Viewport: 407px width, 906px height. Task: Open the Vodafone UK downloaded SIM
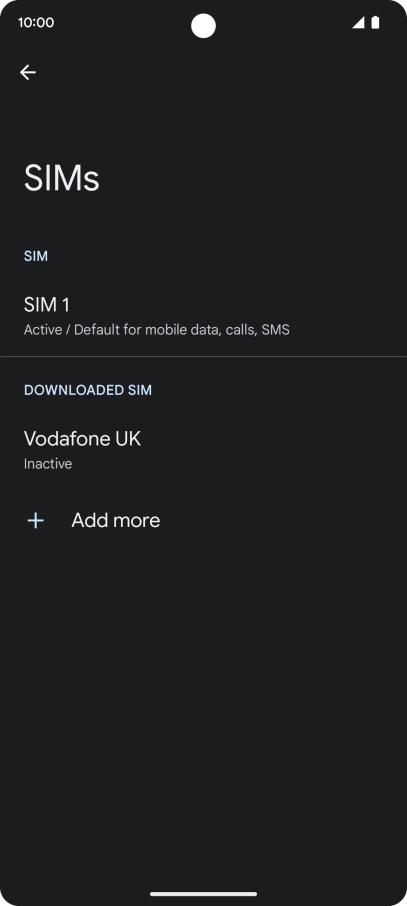tap(204, 450)
